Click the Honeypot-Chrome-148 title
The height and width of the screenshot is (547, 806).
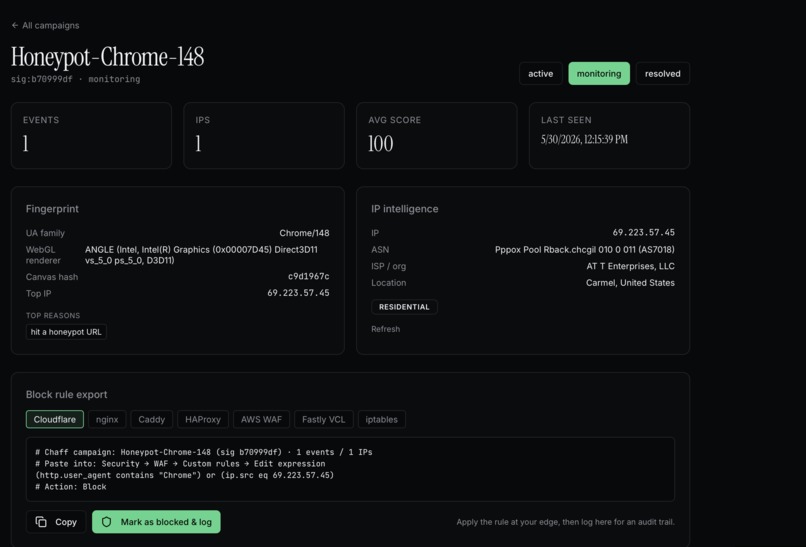(x=107, y=57)
